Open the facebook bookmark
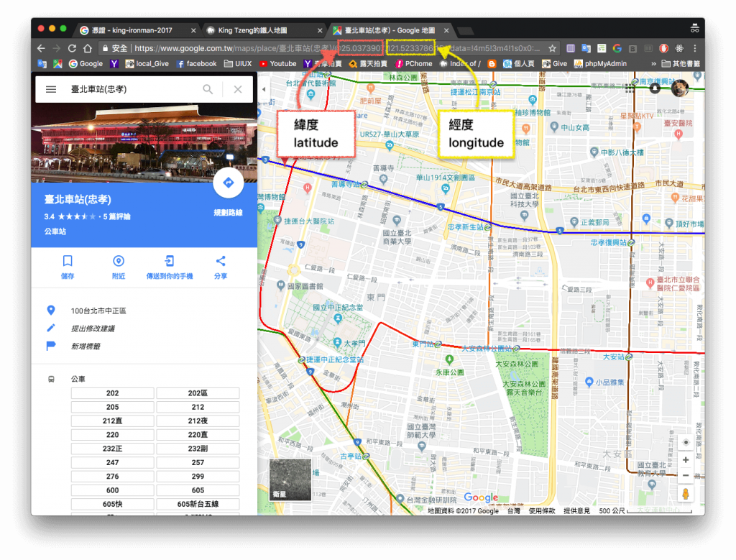 point(197,64)
